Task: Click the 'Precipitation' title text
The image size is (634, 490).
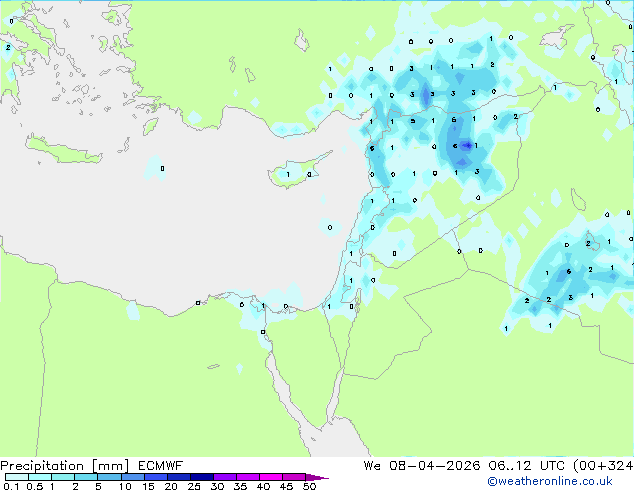Action: click(x=42, y=466)
